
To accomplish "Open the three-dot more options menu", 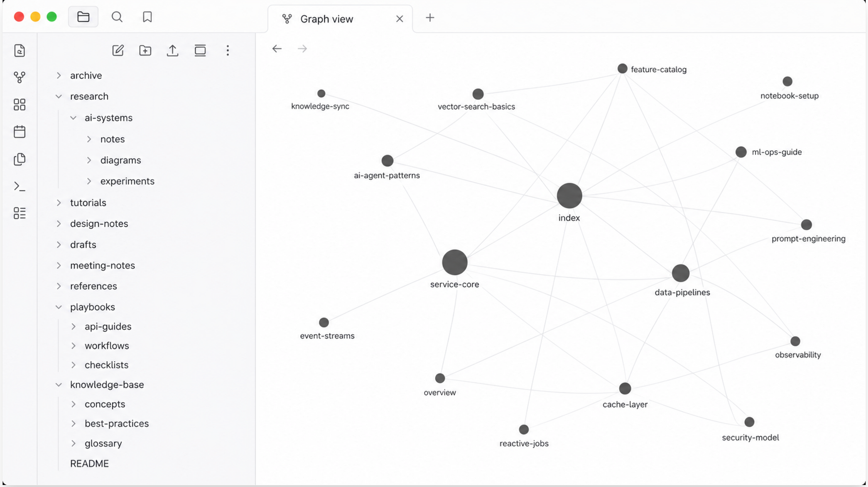I will (228, 50).
